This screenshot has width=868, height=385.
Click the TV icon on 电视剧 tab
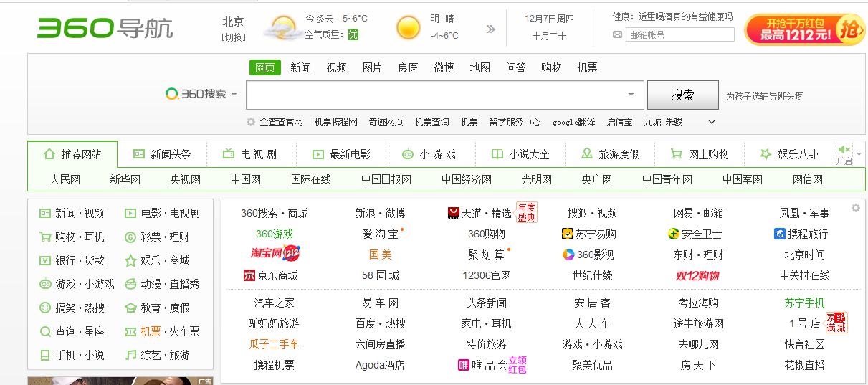229,153
